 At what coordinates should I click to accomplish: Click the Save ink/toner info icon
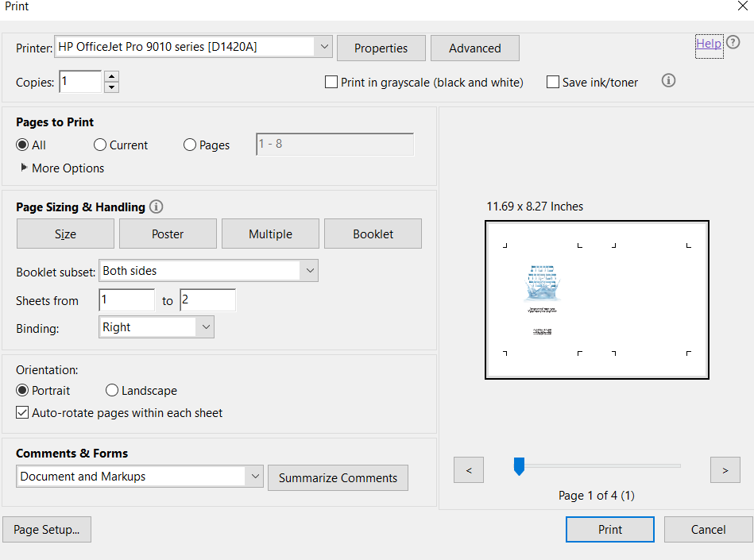669,81
